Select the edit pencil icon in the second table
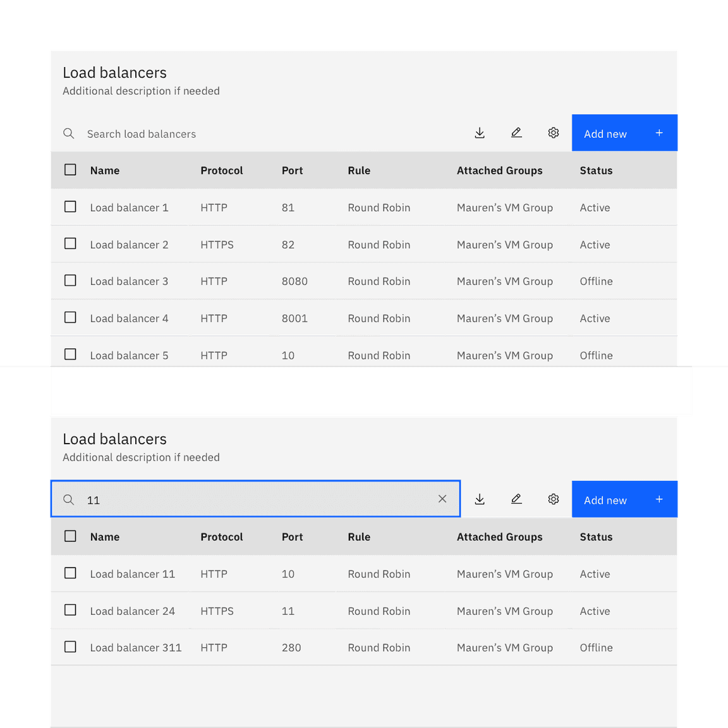 [x=516, y=499]
